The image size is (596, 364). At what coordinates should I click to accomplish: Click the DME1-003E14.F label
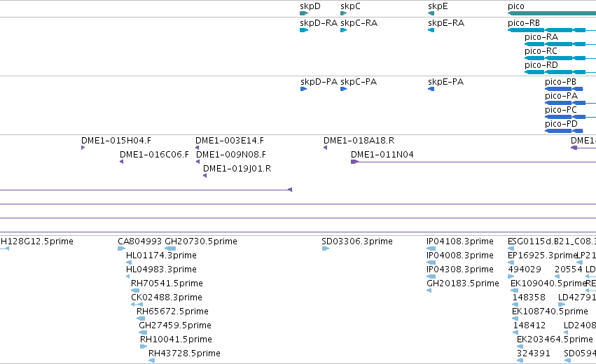click(x=230, y=141)
